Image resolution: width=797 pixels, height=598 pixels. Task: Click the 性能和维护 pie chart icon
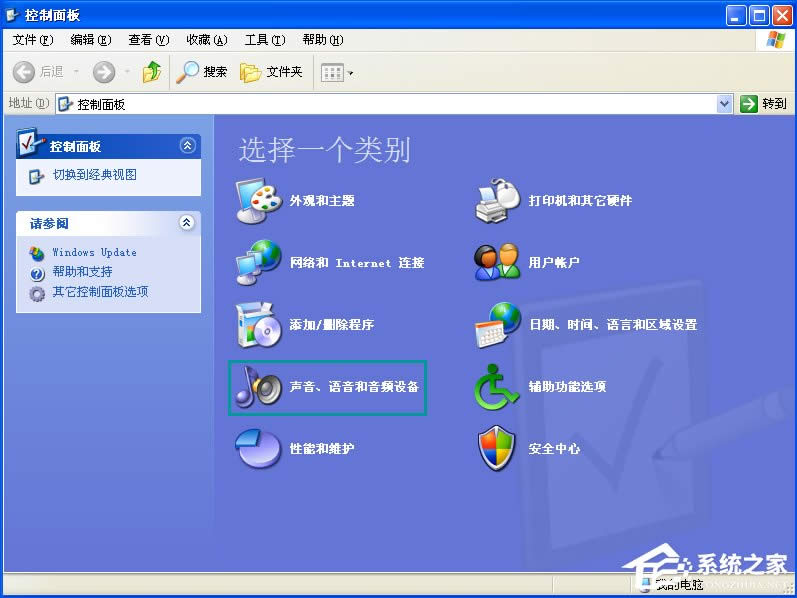258,449
